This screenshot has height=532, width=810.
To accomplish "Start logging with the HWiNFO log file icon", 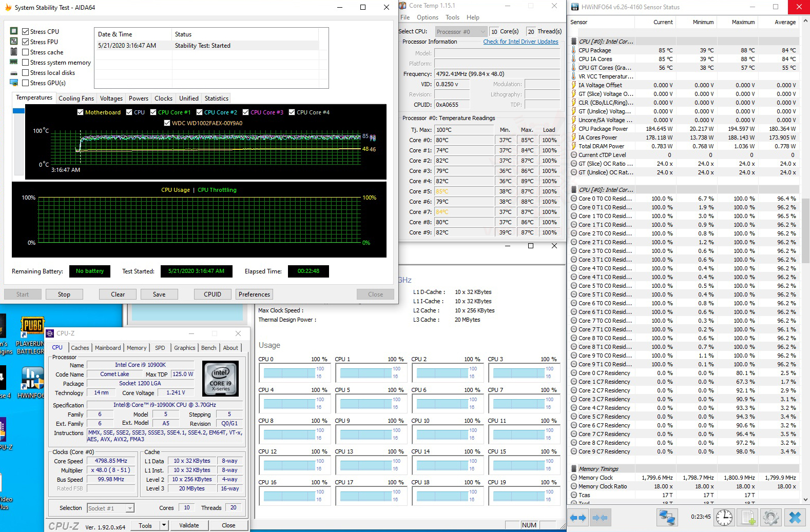I will coord(748,518).
